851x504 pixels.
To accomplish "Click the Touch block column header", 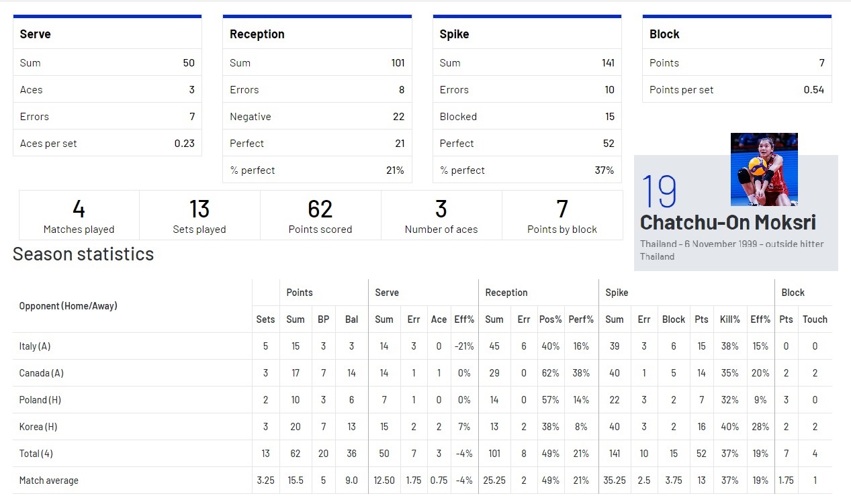I will [x=815, y=319].
